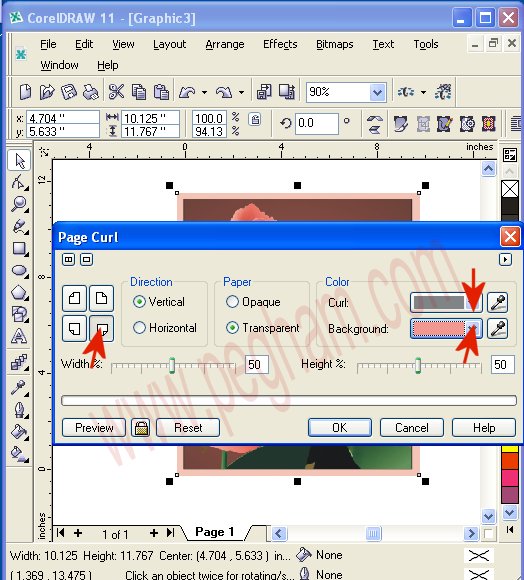524x580 pixels.
Task: Click the Curl color eyedropper
Action: 498,302
